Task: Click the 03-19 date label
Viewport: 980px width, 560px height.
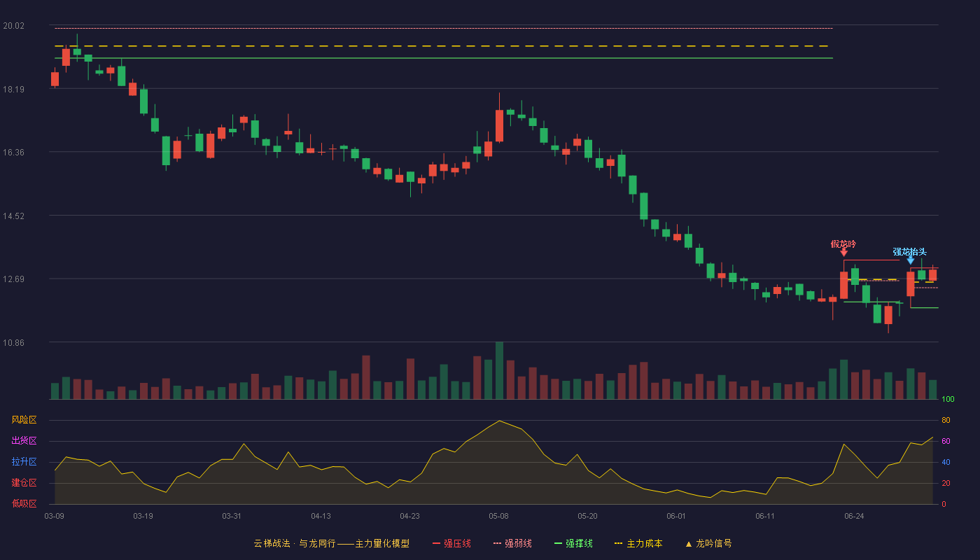Action: (x=143, y=516)
